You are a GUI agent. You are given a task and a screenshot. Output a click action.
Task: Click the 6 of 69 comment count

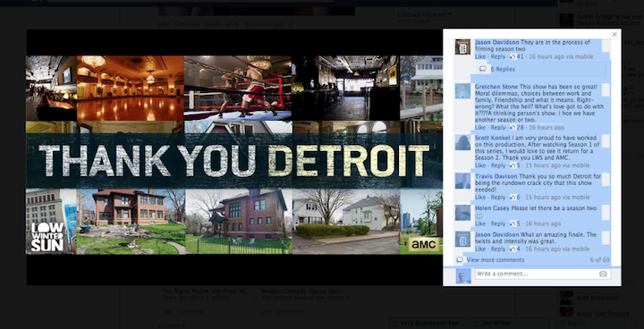pos(599,260)
